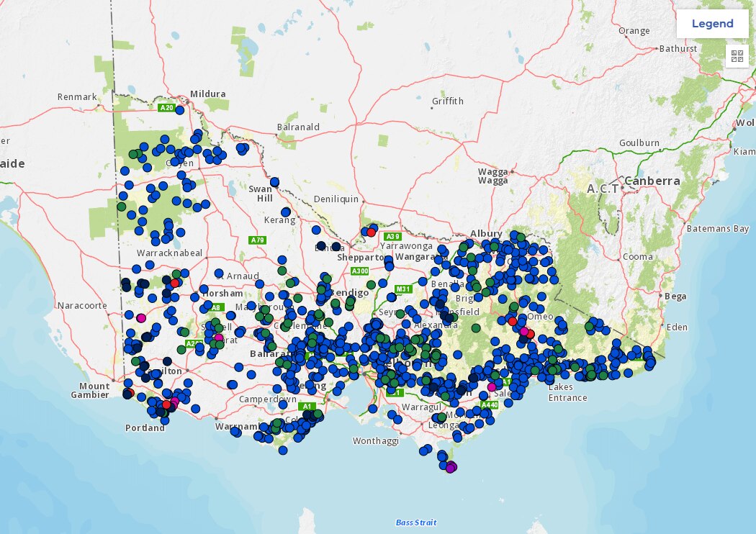Click the red marker near Shepparton
The image size is (756, 534).
click(370, 232)
